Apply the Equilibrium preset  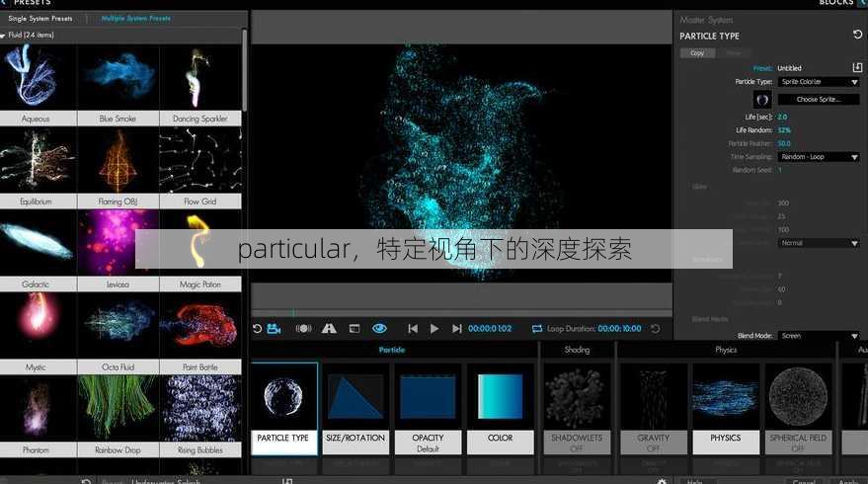[x=38, y=168]
